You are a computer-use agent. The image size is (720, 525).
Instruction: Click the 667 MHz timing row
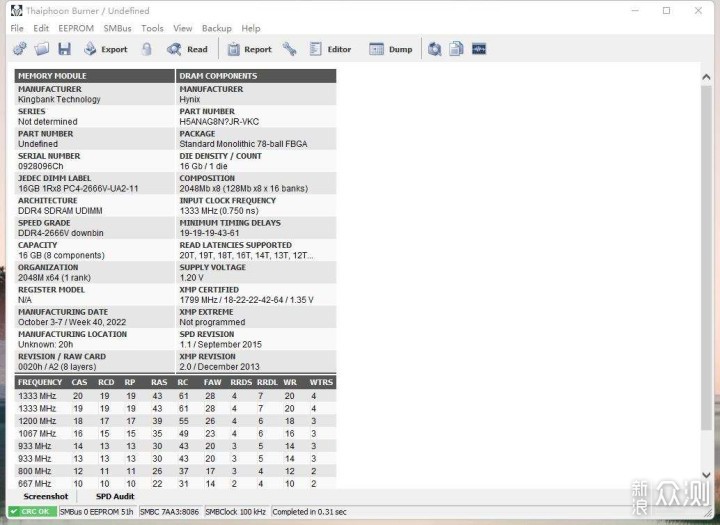click(x=175, y=484)
